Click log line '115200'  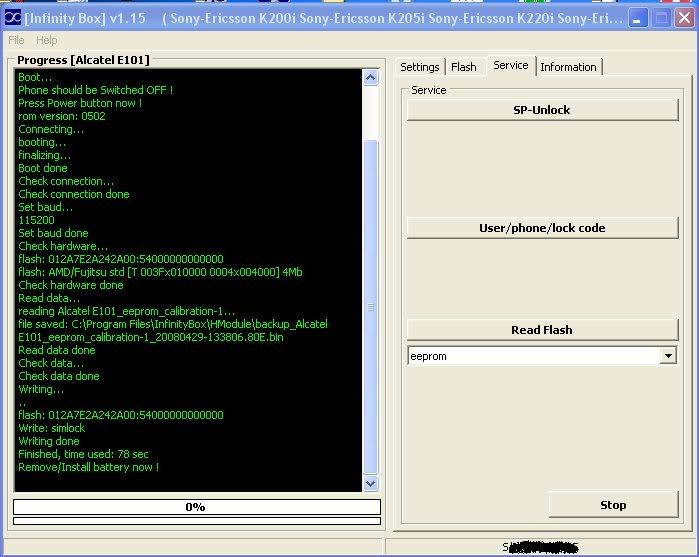[36, 220]
